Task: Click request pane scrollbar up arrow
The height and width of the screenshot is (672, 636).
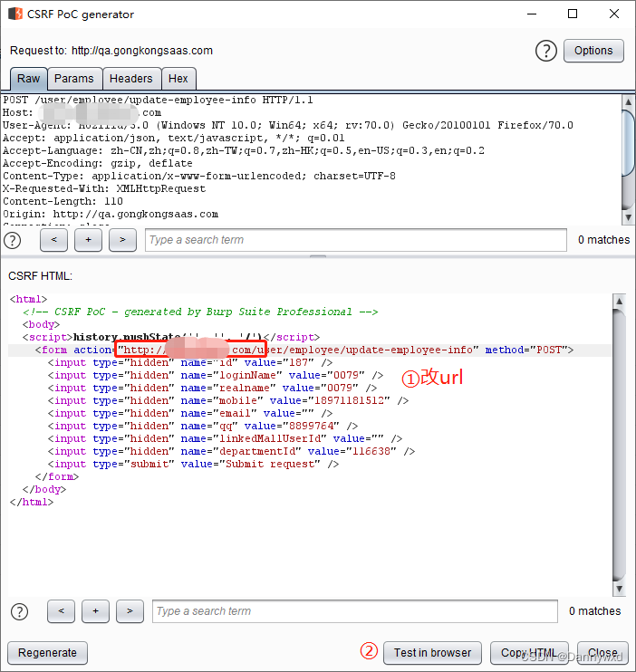Action: 628,101
